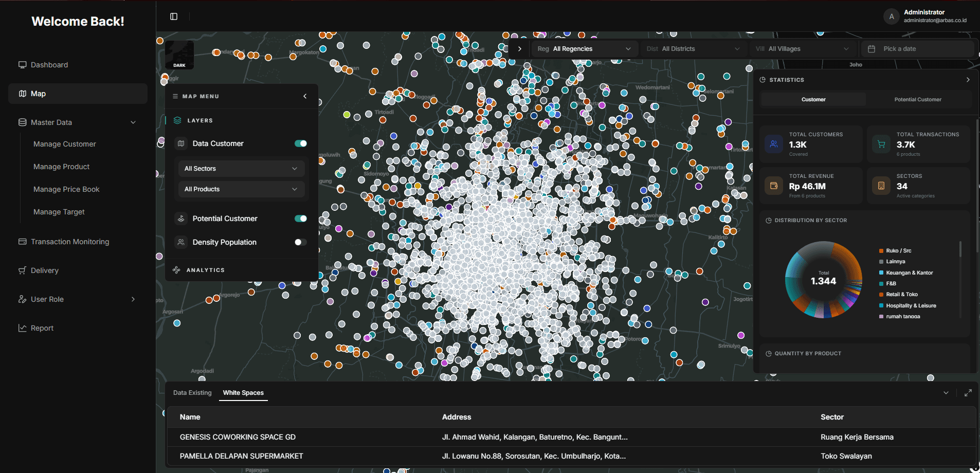
Task: Open the All Districts dropdown
Action: pos(694,49)
